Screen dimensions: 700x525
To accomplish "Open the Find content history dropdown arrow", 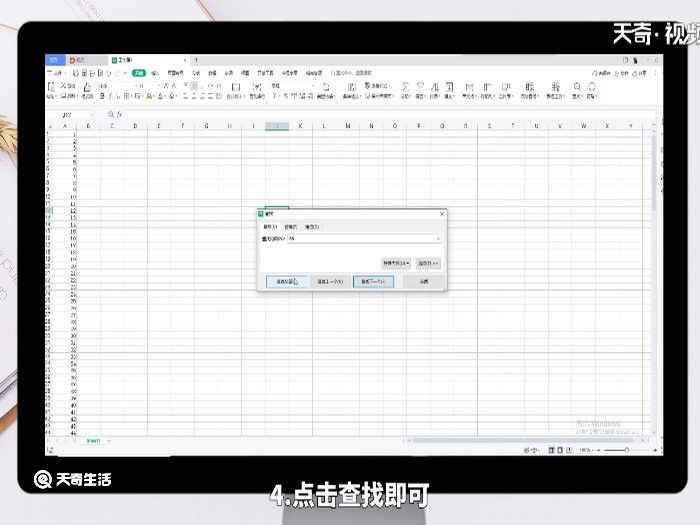I will [438, 239].
